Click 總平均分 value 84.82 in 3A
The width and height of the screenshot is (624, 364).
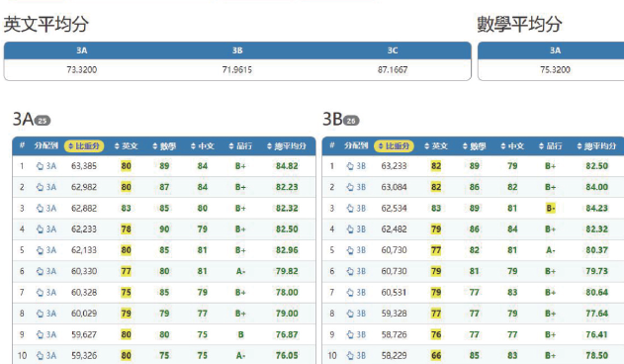(287, 166)
